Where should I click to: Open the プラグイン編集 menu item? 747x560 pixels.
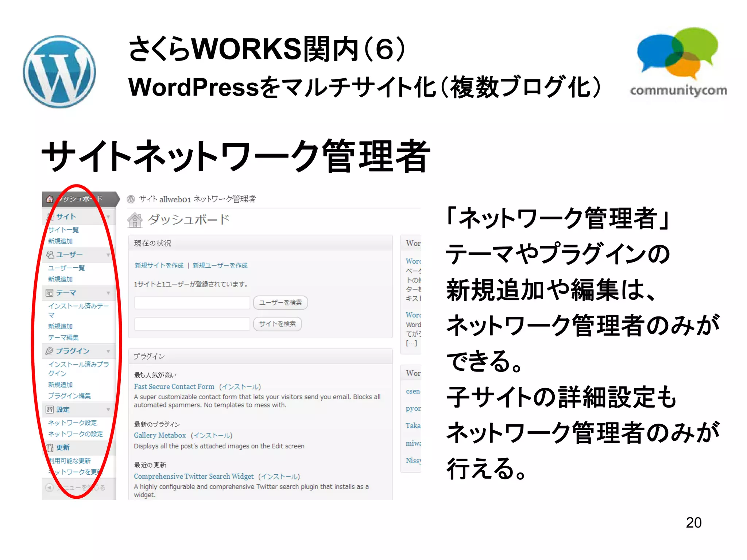[x=69, y=396]
